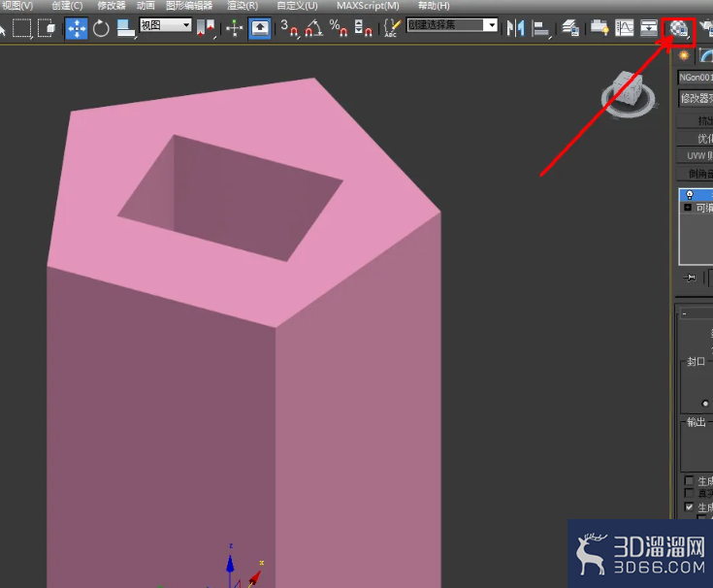Toggle the Spinner Snap magnet
Viewport: 713px width, 588px height.
363,28
